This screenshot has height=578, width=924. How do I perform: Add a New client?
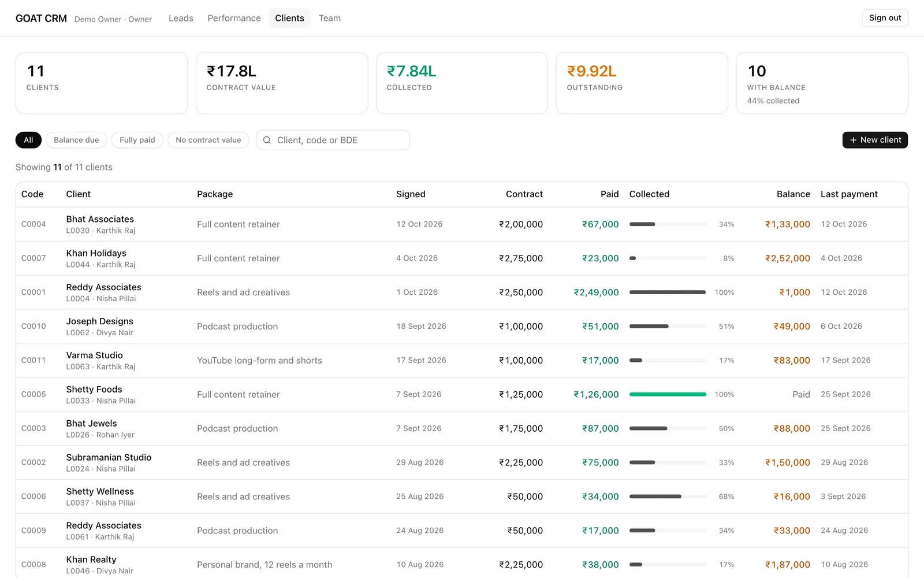pyautogui.click(x=875, y=140)
